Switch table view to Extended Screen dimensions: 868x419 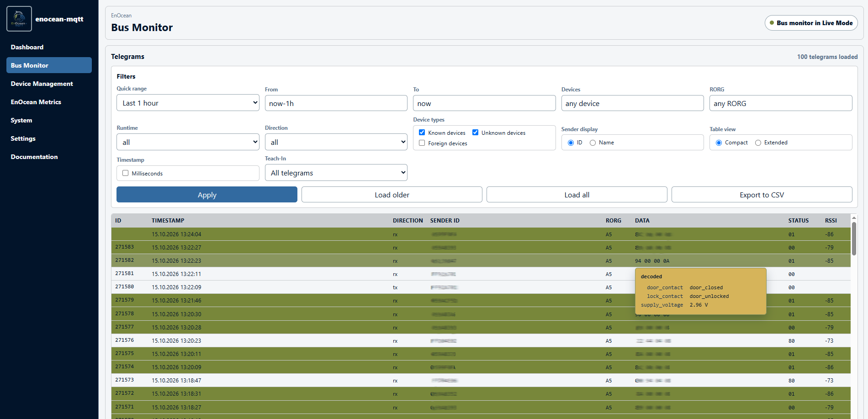click(758, 143)
